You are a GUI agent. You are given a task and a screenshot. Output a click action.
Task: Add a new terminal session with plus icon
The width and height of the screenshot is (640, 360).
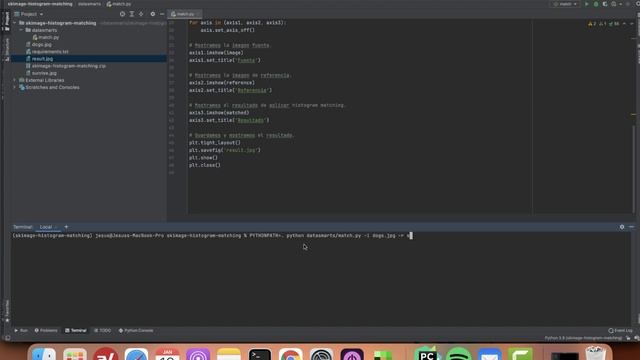point(66,227)
